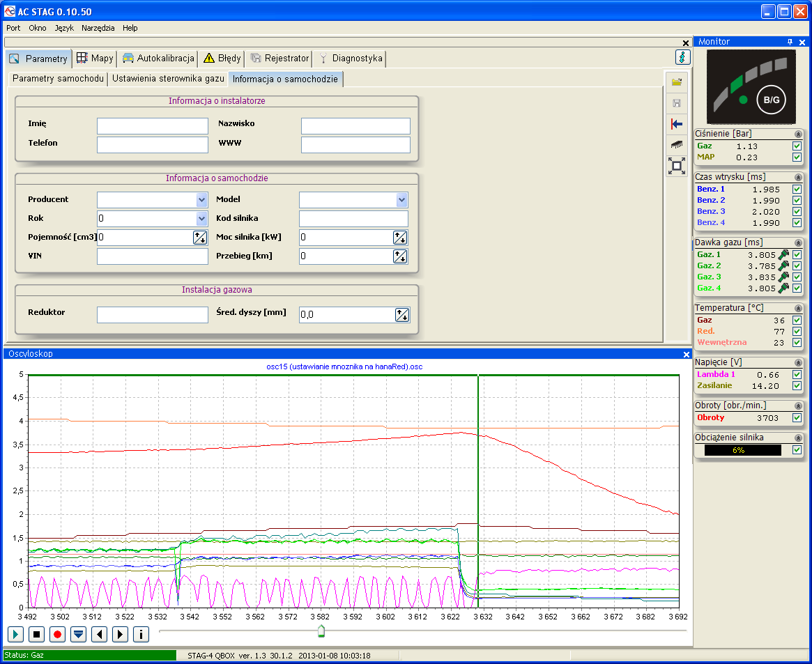Click stepper icon for Śred. dyszy field
The width and height of the screenshot is (812, 664).
coord(402,315)
